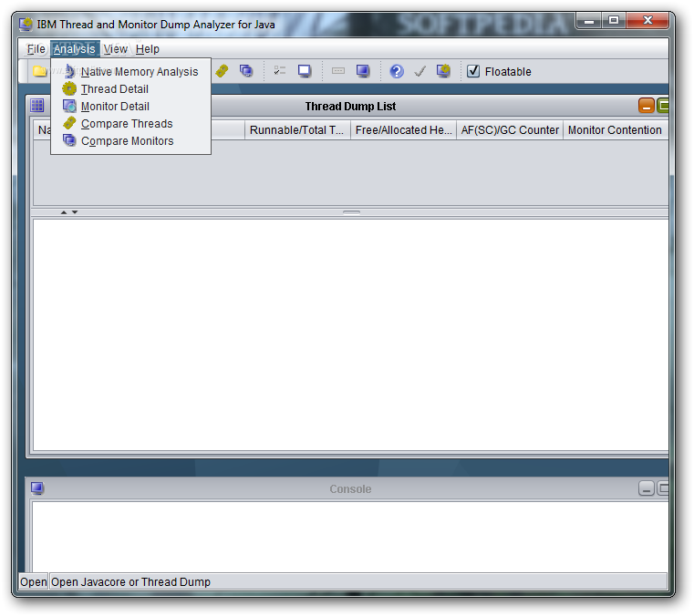Click the open folder toolbar icon
Viewport: 694px width, 616px height.
pos(39,71)
